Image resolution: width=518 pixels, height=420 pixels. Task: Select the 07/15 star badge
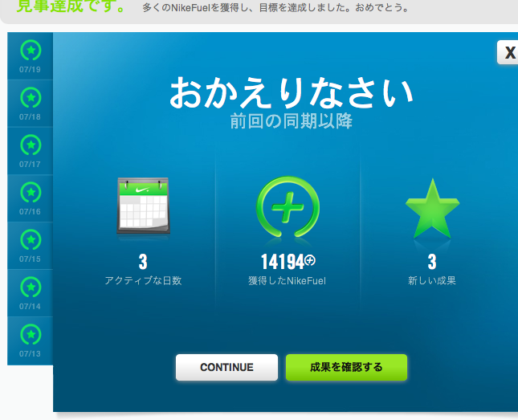30,240
